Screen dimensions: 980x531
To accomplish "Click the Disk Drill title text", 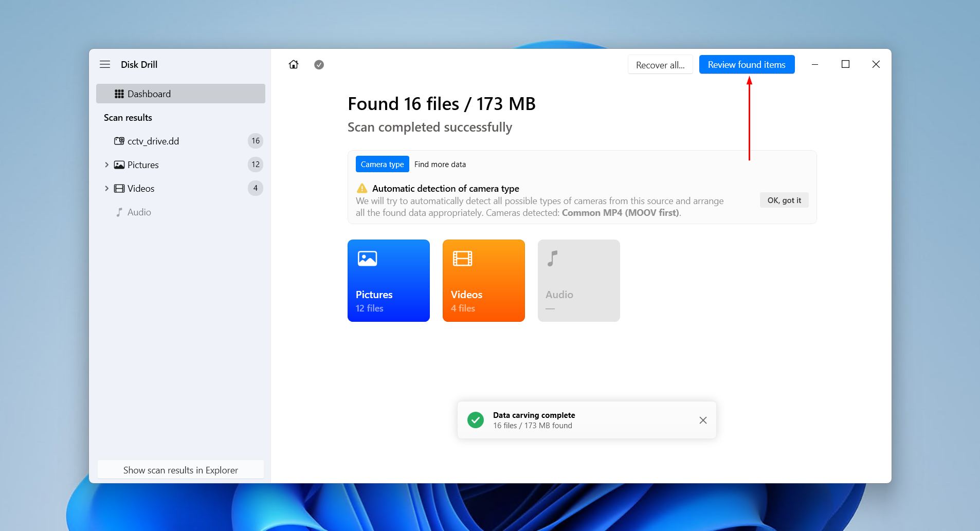I will coord(139,64).
